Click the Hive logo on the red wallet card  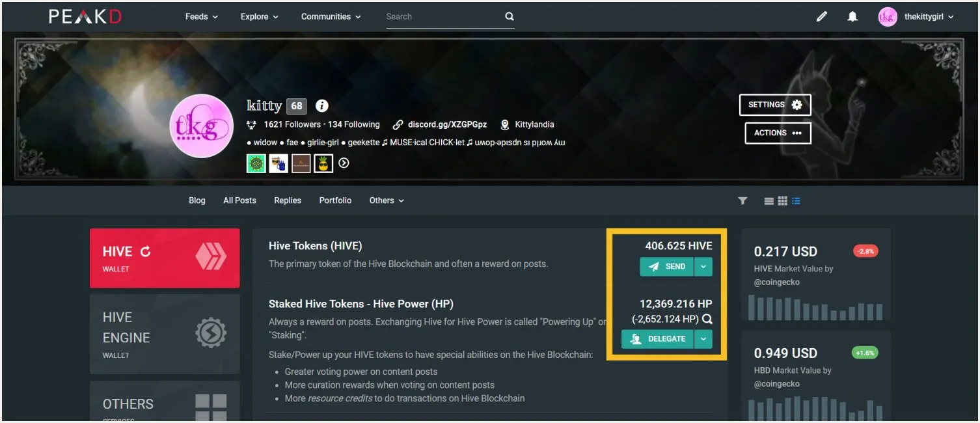[x=211, y=257]
